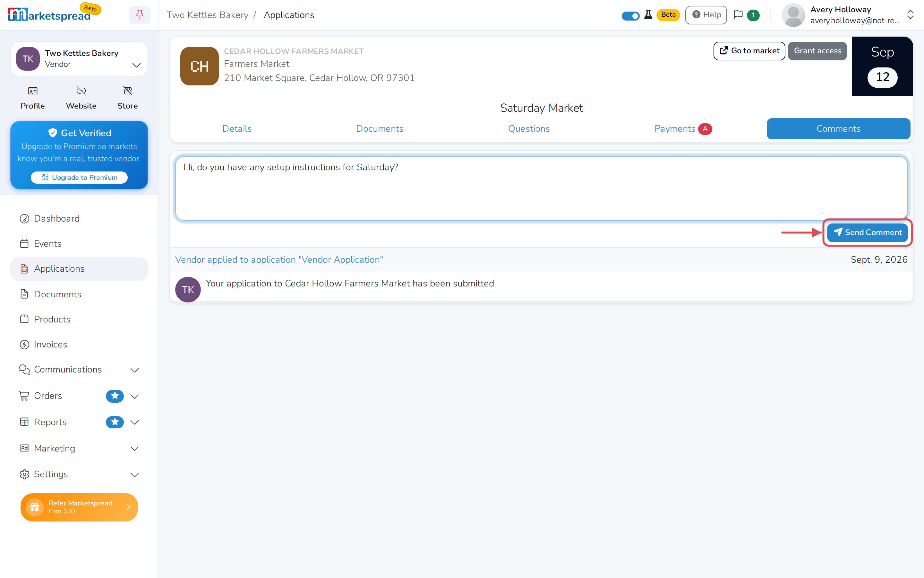Switch to the Details tab
Viewport: 924px width, 578px height.
237,129
